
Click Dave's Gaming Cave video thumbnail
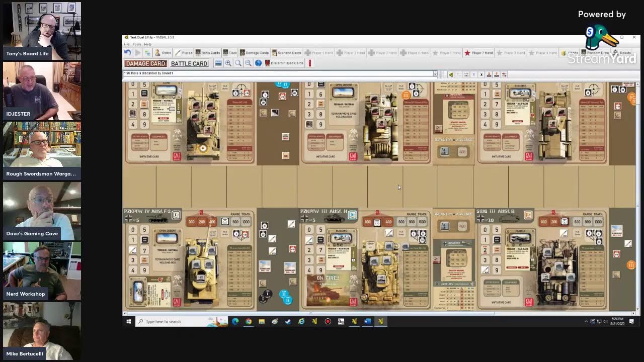pyautogui.click(x=42, y=210)
